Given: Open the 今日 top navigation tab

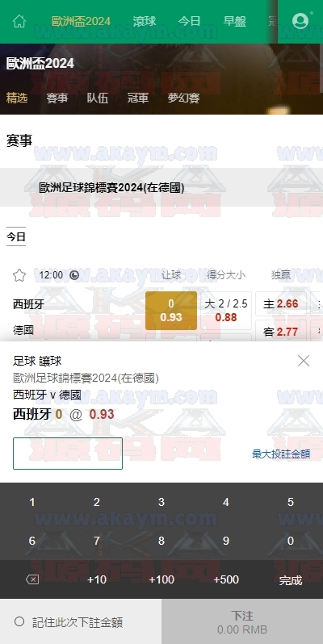Looking at the screenshot, I should (x=189, y=21).
